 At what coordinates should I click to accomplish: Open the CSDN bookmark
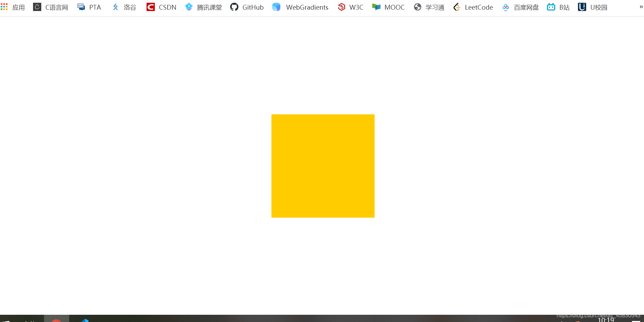point(168,7)
